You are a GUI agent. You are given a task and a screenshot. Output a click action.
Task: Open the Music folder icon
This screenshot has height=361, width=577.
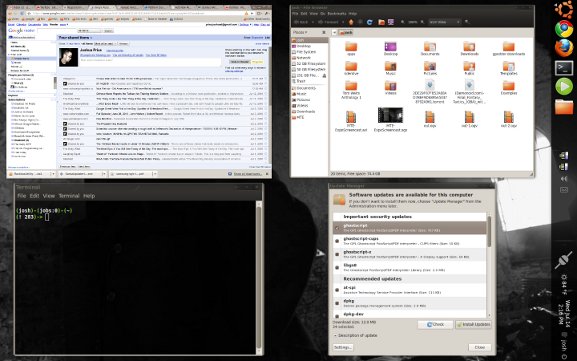point(390,66)
